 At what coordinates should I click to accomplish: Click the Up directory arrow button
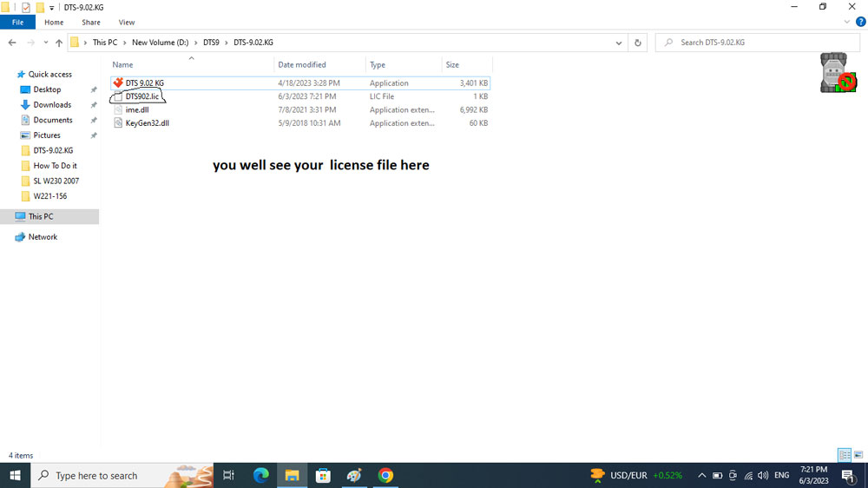coord(58,43)
